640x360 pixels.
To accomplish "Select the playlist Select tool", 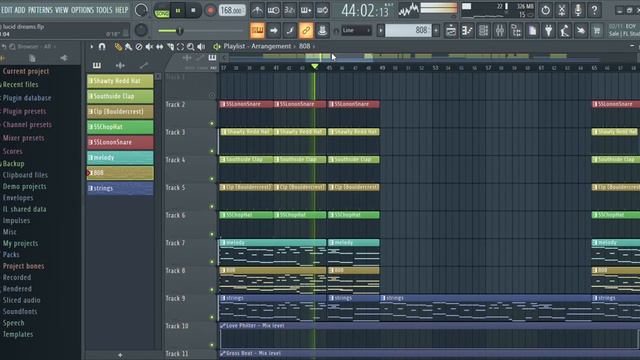I will click(x=180, y=47).
